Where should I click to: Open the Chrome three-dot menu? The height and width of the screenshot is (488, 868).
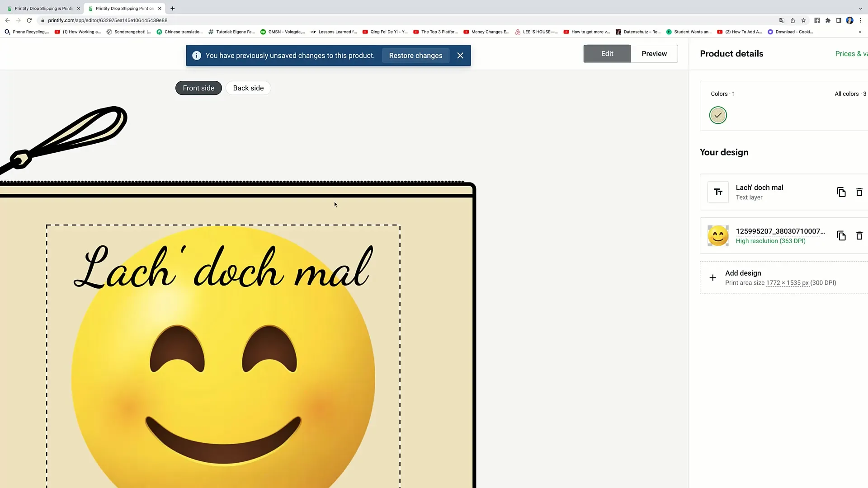pos(860,20)
